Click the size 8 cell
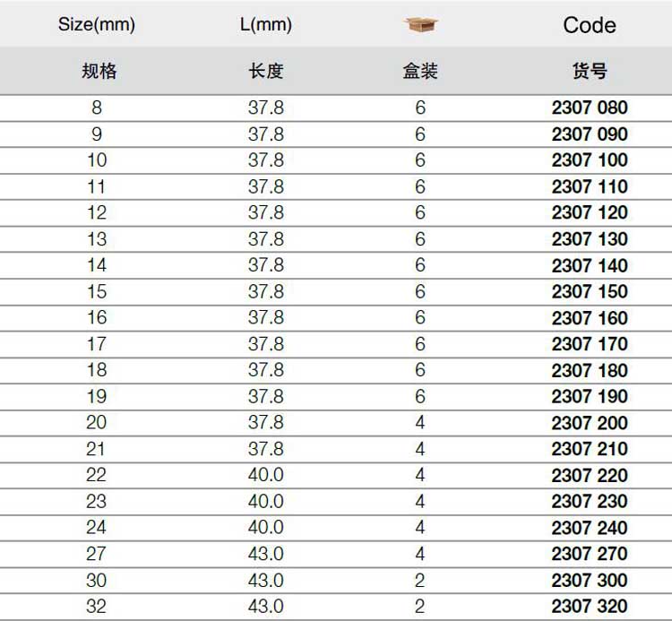This screenshot has height=621, width=672. click(x=97, y=108)
